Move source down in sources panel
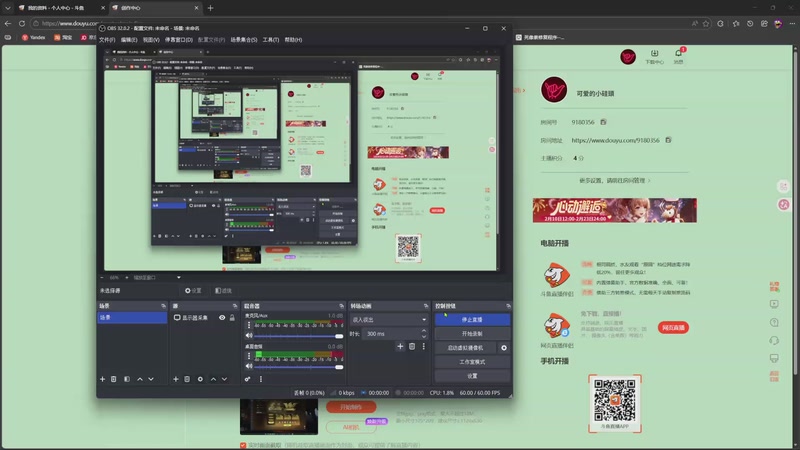 tap(224, 379)
